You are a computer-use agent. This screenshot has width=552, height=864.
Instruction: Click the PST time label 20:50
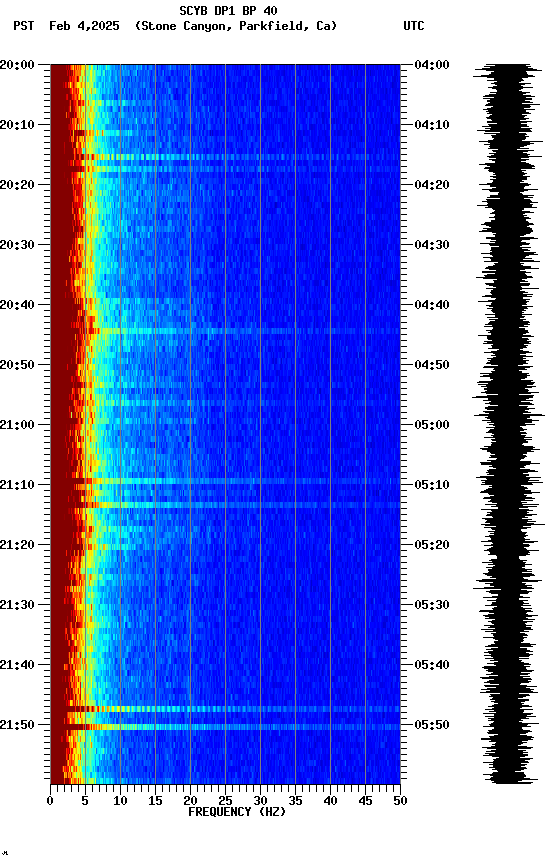pyautogui.click(x=17, y=365)
